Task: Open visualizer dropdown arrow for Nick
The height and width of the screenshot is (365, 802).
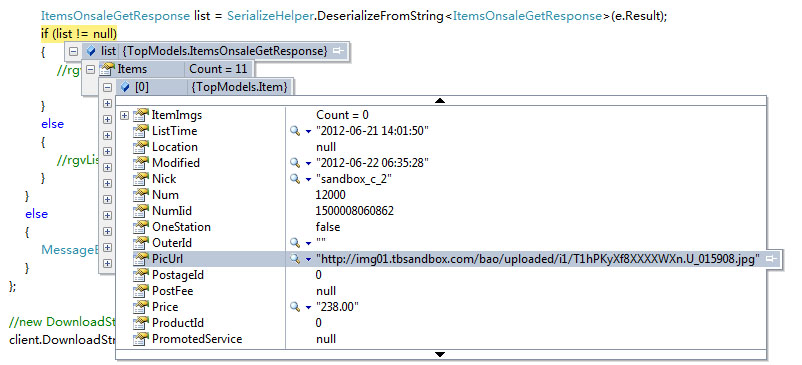Action: [x=308, y=179]
